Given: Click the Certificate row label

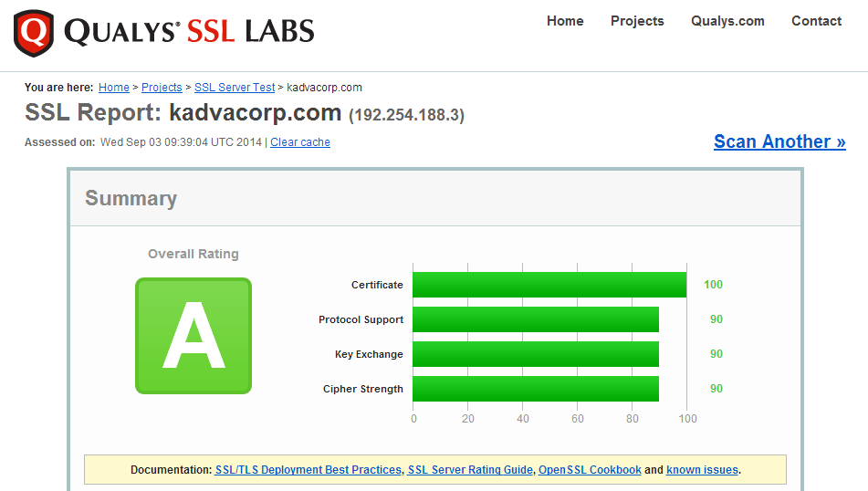Looking at the screenshot, I should pyautogui.click(x=377, y=285).
